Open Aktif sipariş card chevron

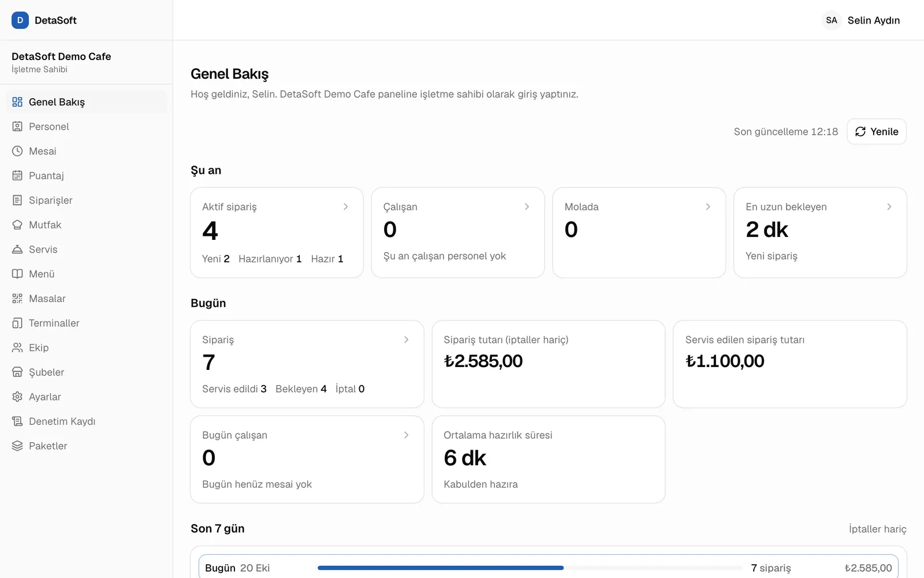point(346,206)
